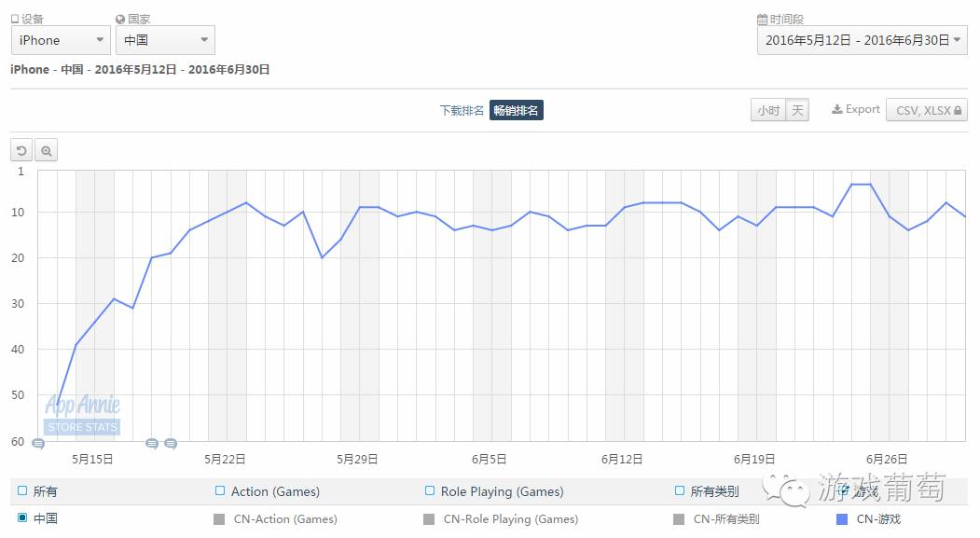Enable the Action (Games) checkbox
980x538 pixels.
[x=220, y=490]
